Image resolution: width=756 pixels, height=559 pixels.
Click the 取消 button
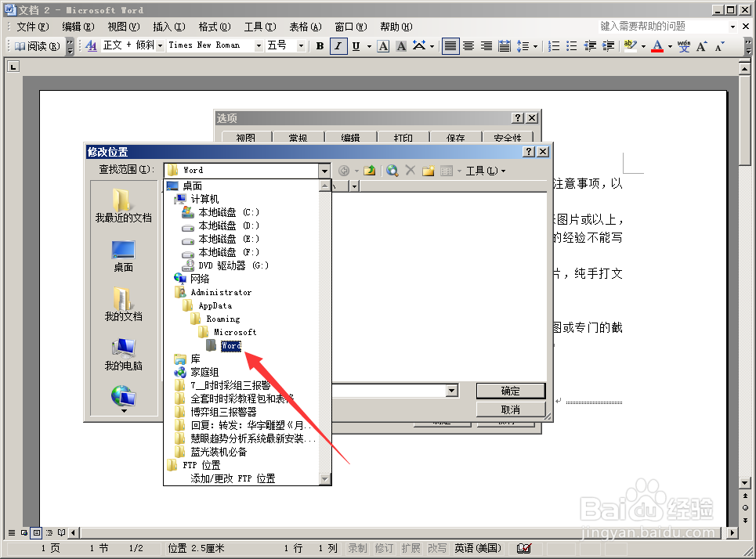point(511,408)
